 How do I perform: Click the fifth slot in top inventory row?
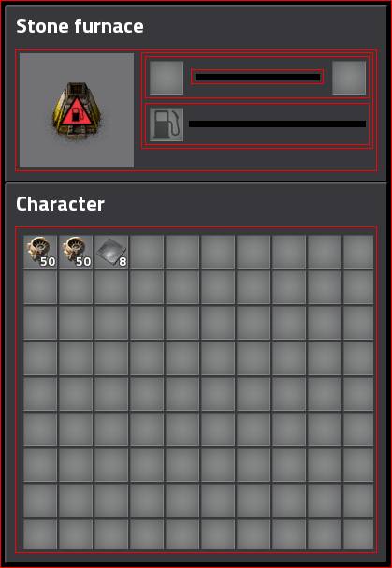coord(182,252)
